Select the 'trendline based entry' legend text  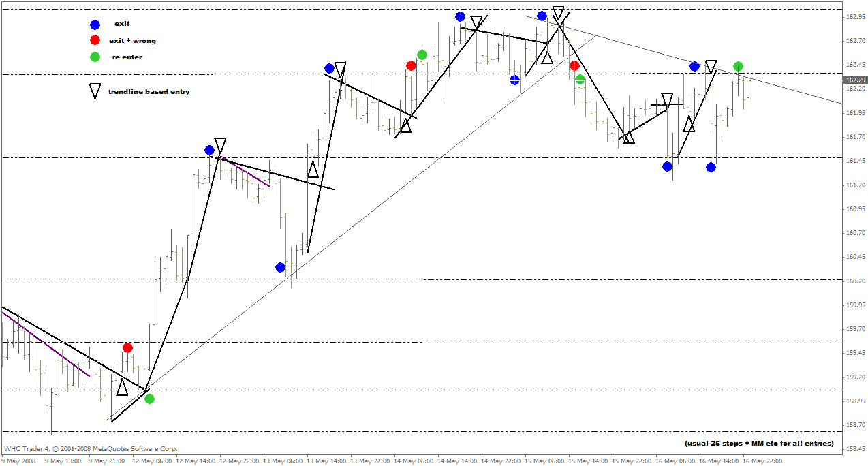coord(149,91)
